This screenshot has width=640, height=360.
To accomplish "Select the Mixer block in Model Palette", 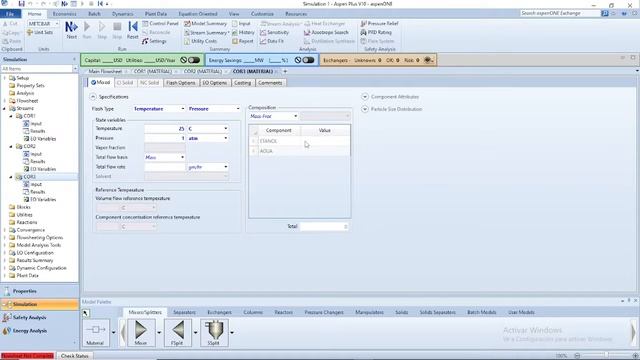I will 141,333.
